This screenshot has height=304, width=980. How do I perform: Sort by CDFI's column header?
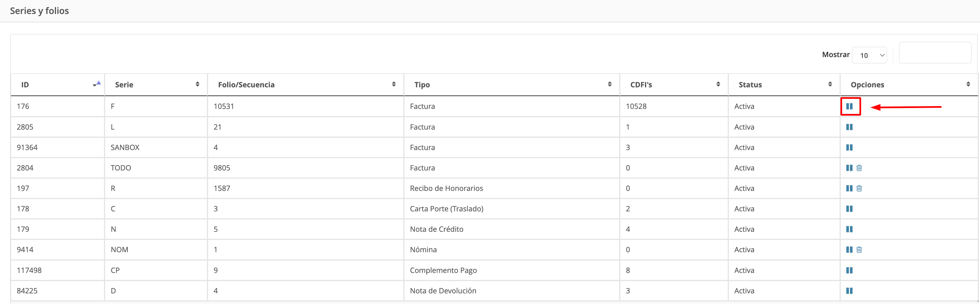point(674,85)
